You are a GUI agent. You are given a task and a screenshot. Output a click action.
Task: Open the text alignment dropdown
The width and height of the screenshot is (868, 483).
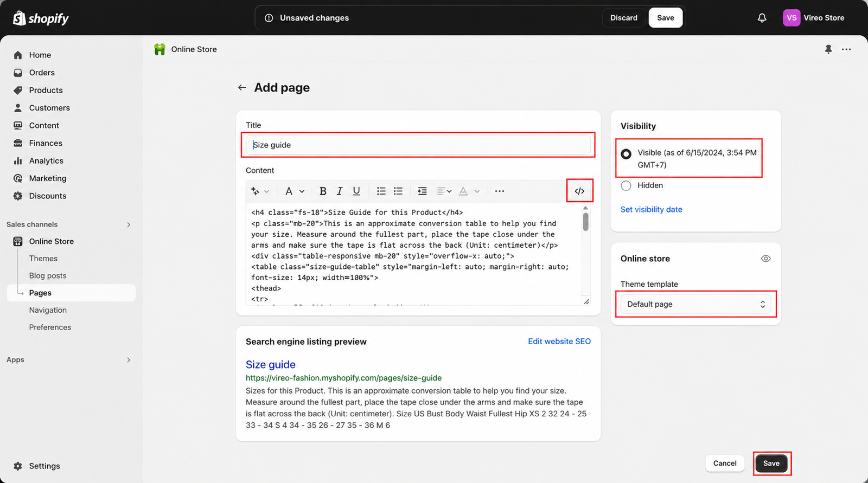pos(444,191)
